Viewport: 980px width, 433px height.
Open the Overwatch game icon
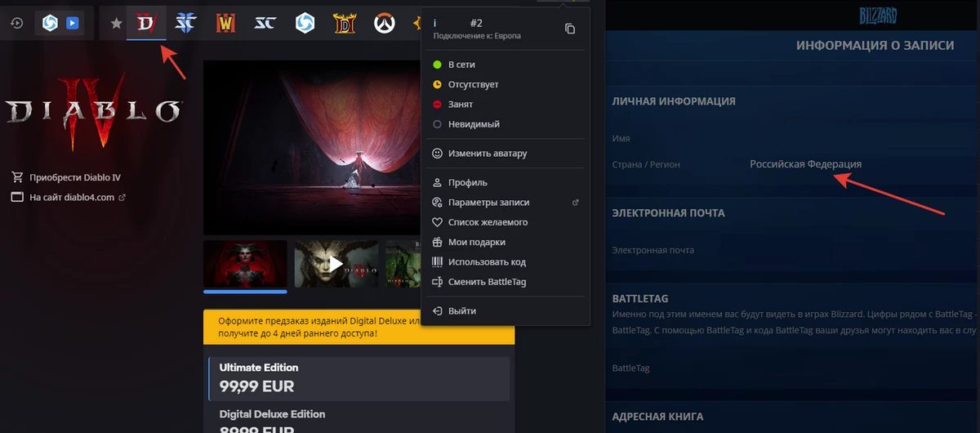click(384, 23)
